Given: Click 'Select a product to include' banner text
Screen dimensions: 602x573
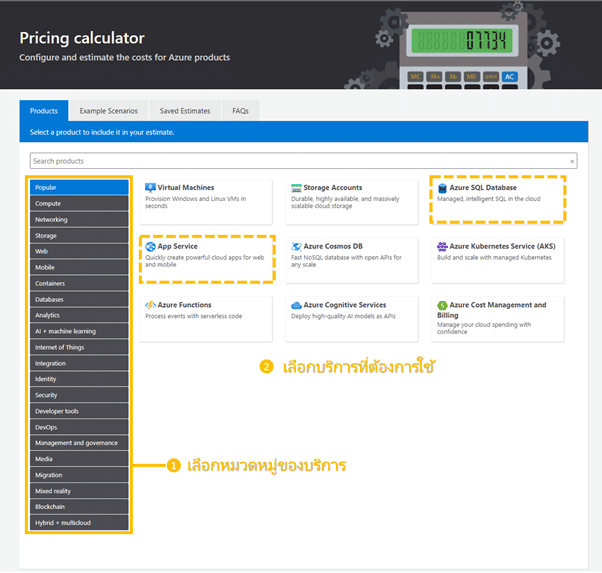Looking at the screenshot, I should point(102,132).
